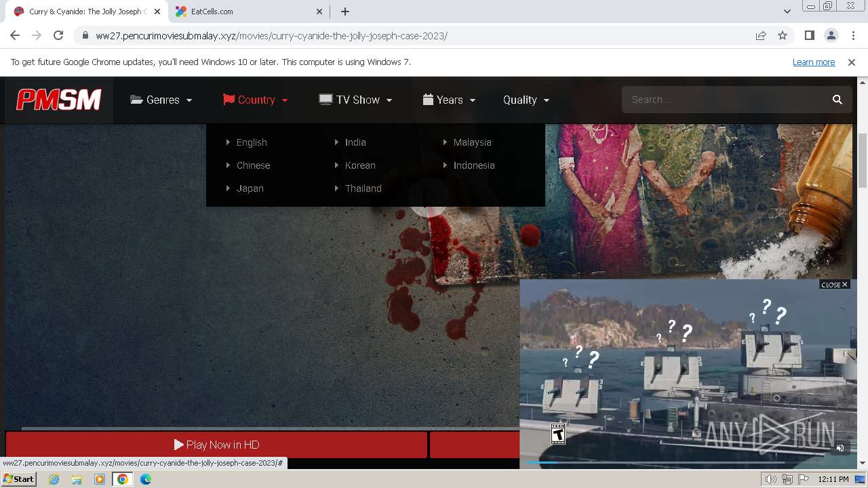Viewport: 868px width, 488px height.
Task: Select Indonesia in Country menu
Action: click(474, 165)
